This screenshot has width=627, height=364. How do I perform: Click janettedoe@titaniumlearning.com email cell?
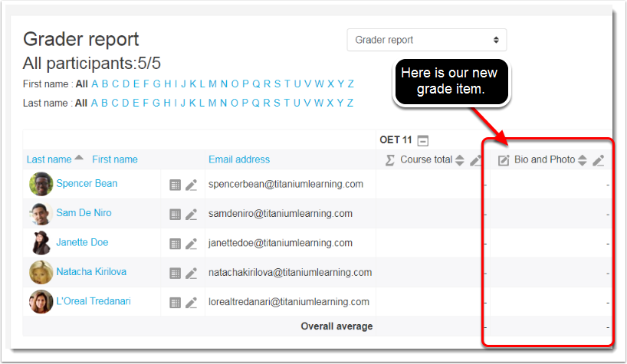point(281,243)
